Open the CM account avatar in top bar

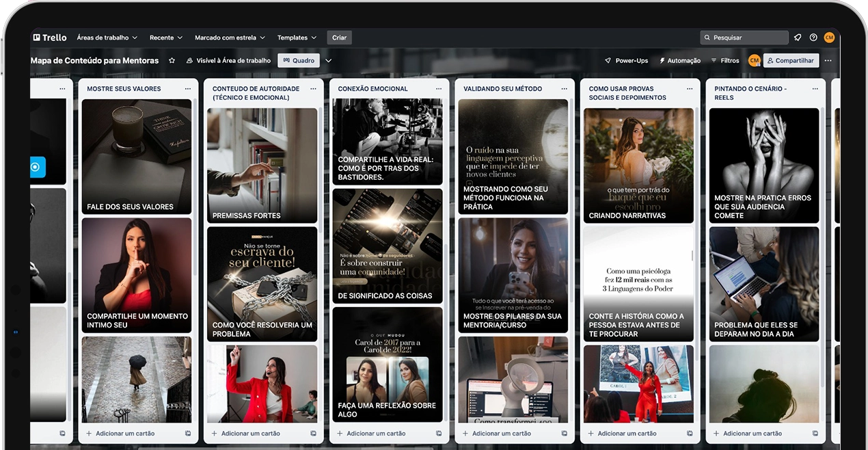coord(829,38)
